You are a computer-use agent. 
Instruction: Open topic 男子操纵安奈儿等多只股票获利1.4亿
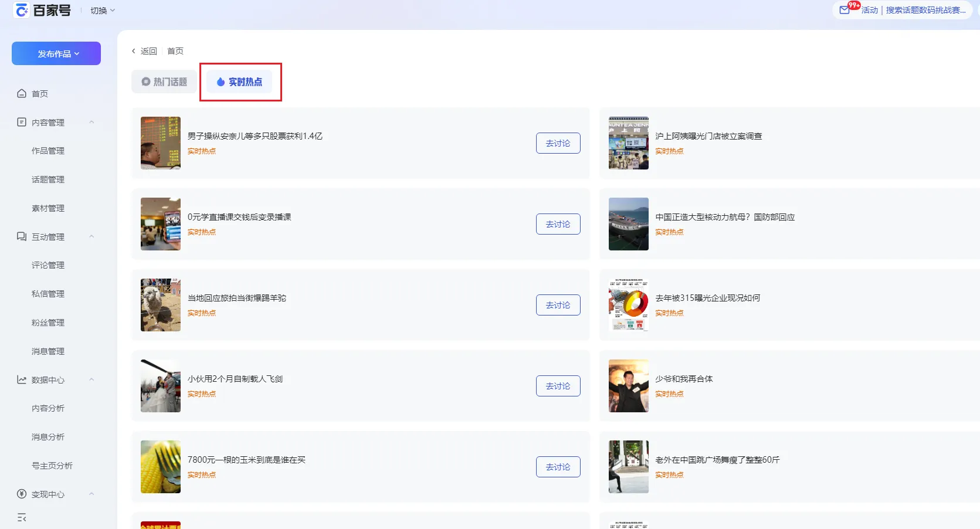[255, 136]
